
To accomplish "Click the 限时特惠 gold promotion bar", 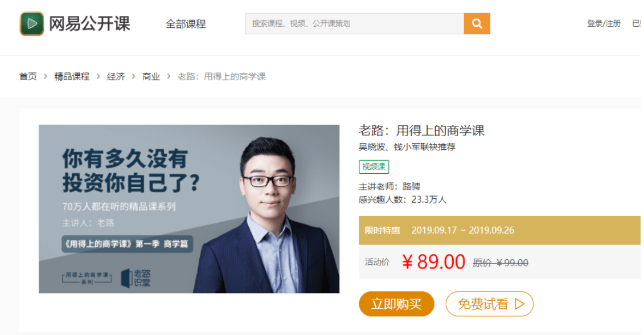I will (x=499, y=230).
